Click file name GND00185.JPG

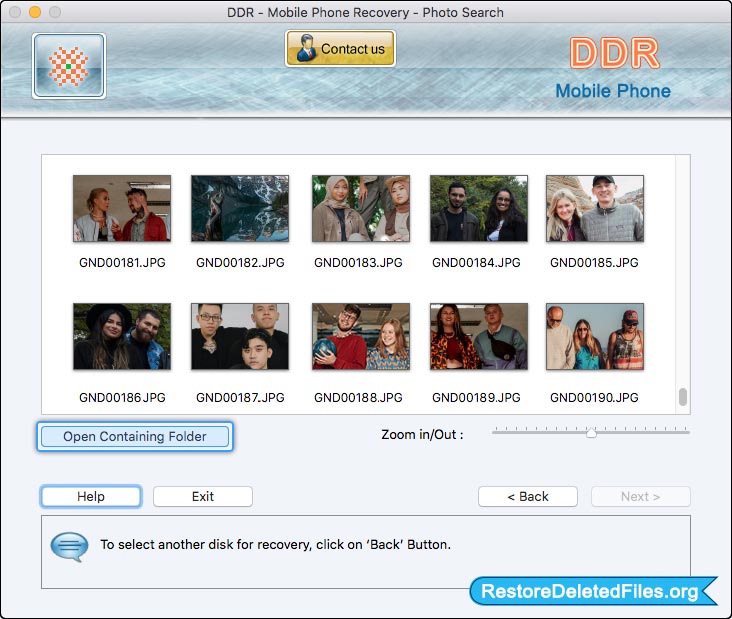coord(594,262)
